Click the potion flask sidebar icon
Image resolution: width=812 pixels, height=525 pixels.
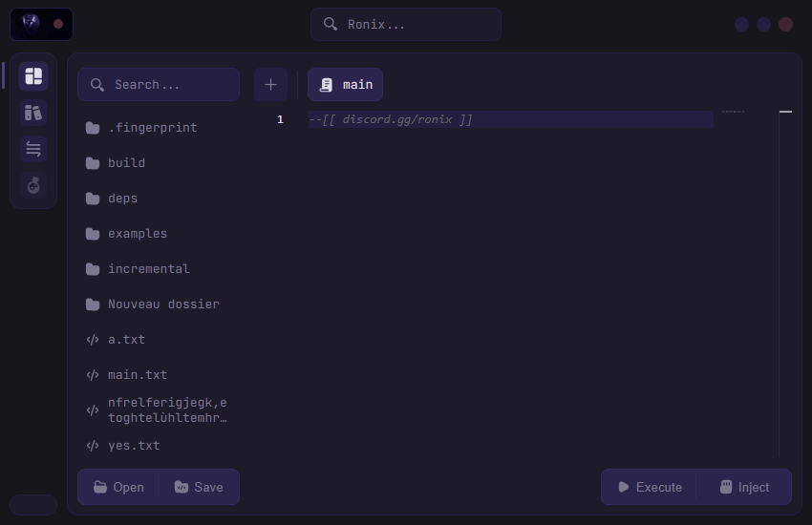click(x=33, y=185)
